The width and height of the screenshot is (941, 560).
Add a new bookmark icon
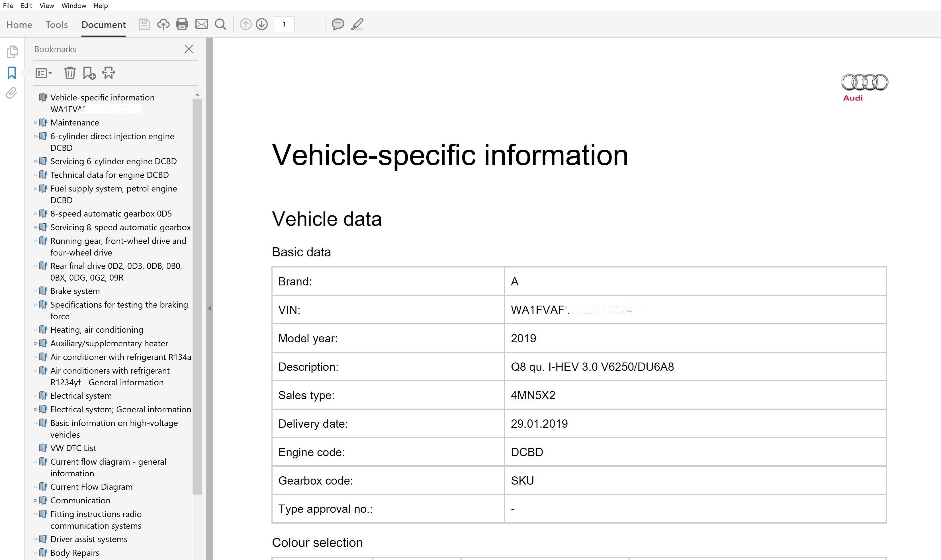[89, 73]
